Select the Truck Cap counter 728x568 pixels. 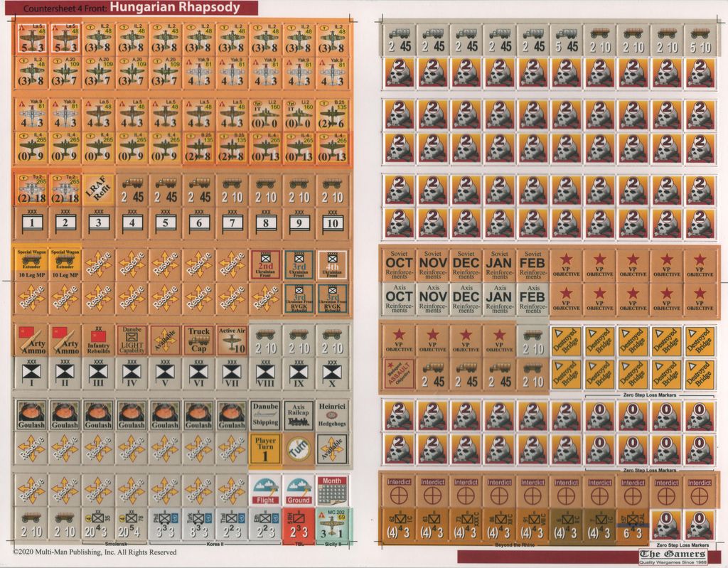coord(199,340)
